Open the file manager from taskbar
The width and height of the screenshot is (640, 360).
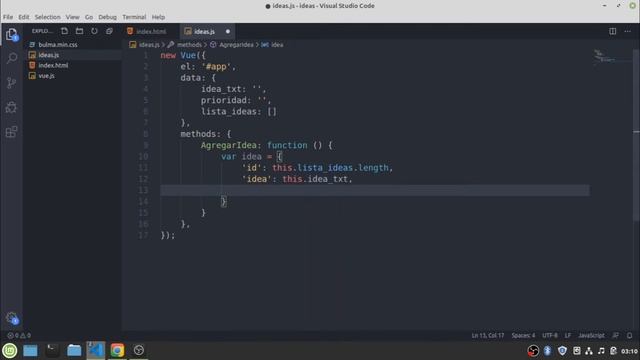pos(74,351)
